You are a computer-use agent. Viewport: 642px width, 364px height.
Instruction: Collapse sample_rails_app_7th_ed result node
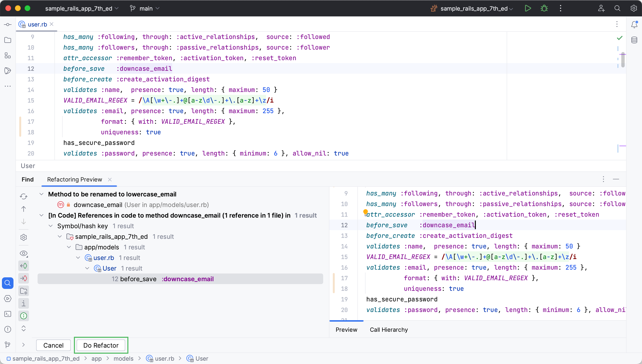[60, 236]
